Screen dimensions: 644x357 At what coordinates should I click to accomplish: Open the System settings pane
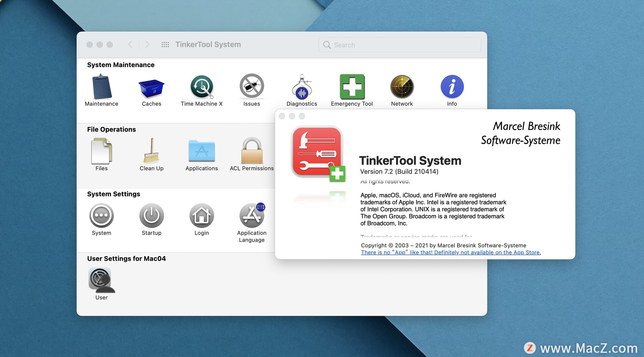pos(101,219)
